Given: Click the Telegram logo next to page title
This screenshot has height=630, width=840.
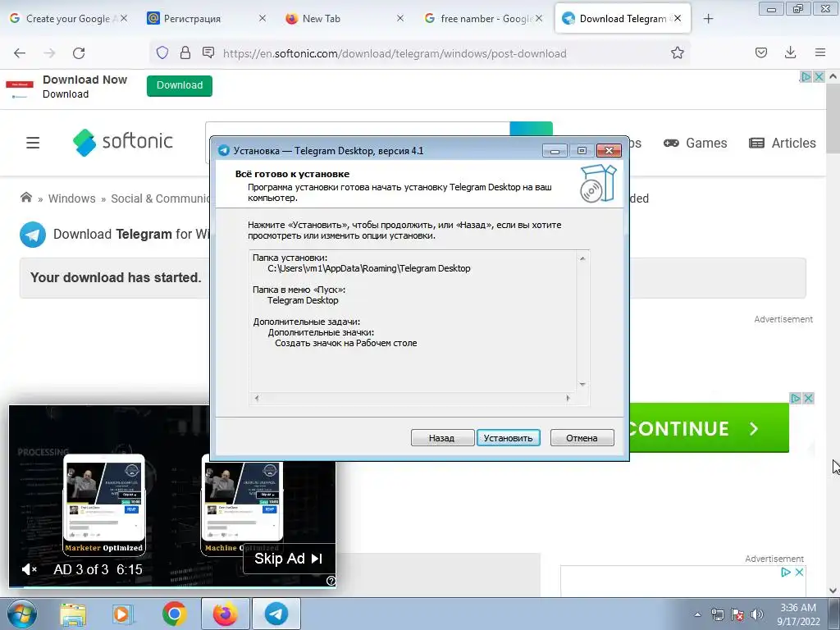Looking at the screenshot, I should [x=33, y=234].
